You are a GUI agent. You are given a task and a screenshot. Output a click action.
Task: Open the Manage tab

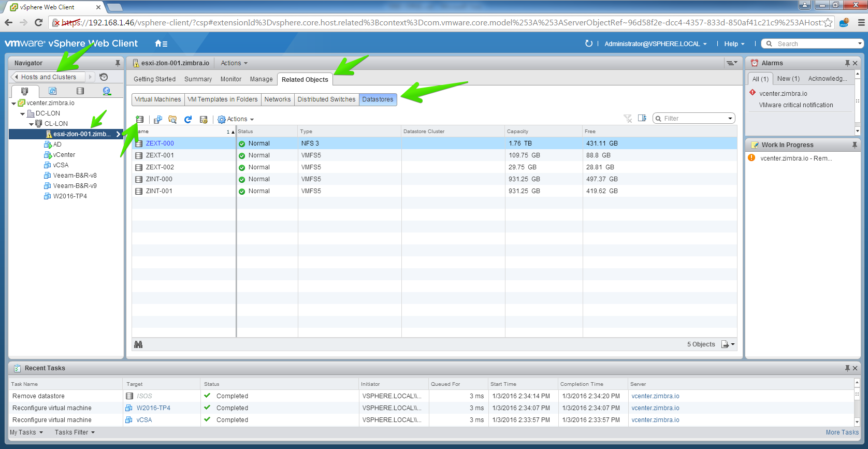point(261,79)
